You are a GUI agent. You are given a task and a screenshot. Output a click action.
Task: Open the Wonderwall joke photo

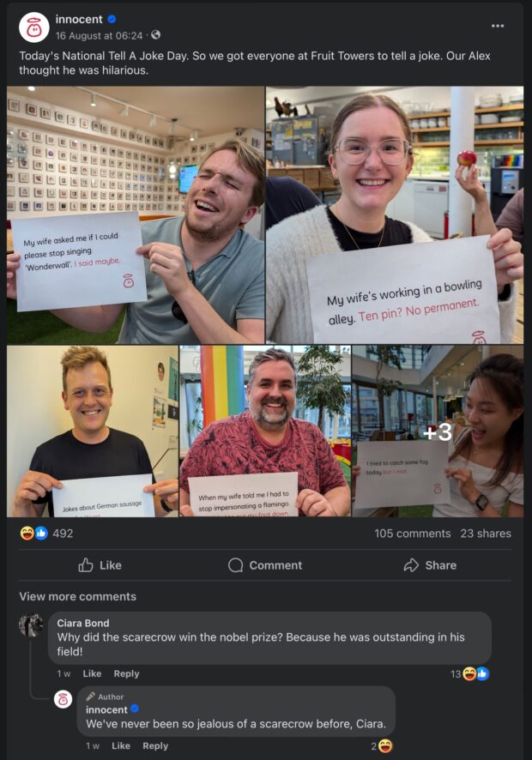pos(136,215)
